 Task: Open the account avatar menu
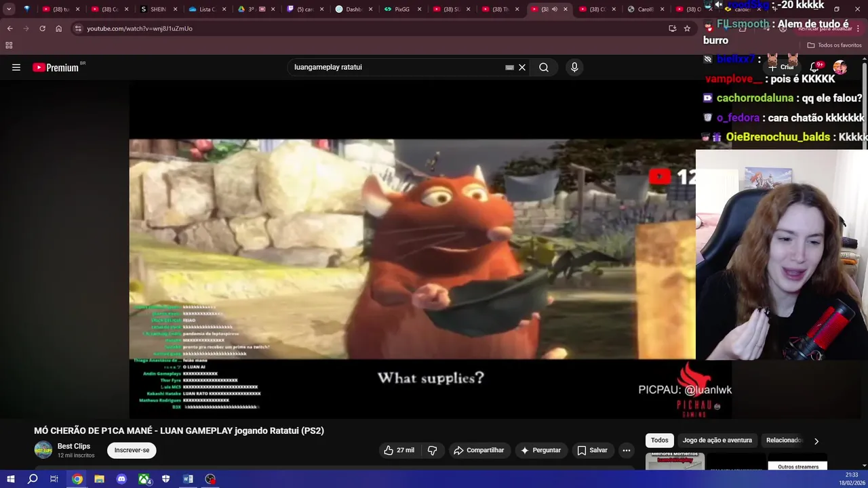840,67
